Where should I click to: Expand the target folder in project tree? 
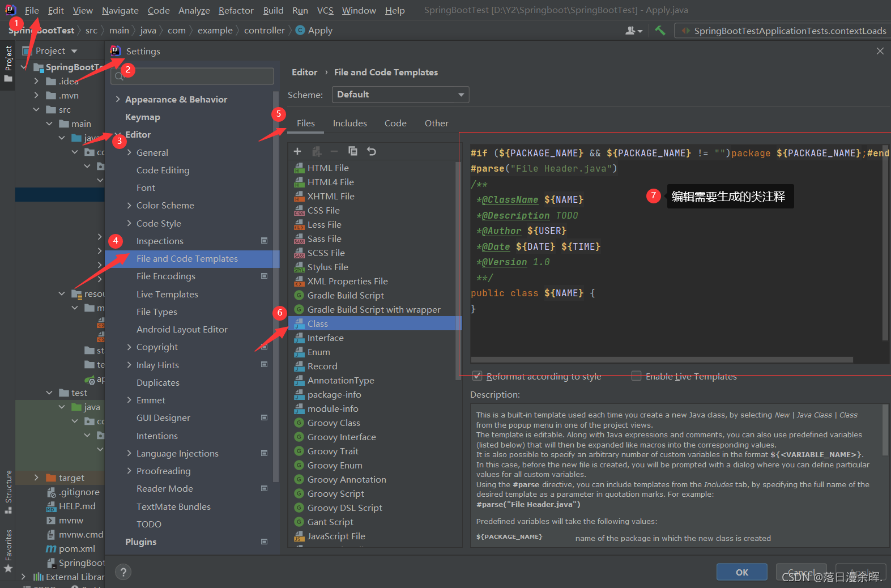[36, 478]
